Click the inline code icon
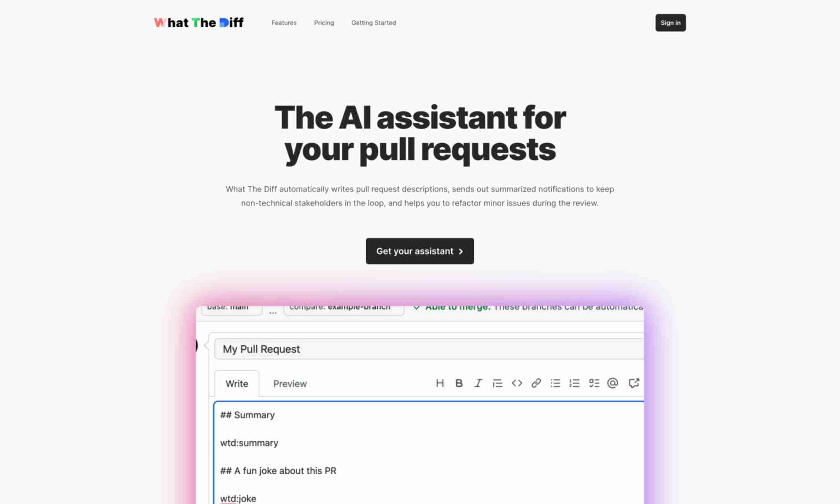 (x=517, y=383)
